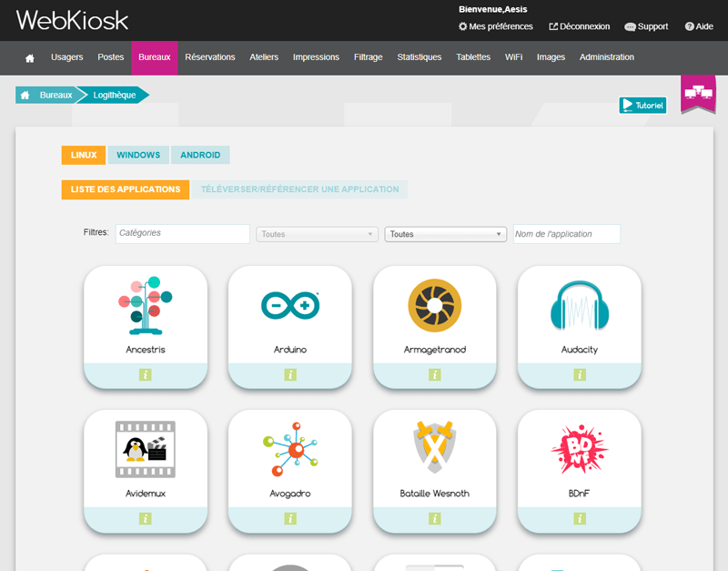The image size is (728, 571).
Task: Show info for Arduino
Action: tap(290, 374)
